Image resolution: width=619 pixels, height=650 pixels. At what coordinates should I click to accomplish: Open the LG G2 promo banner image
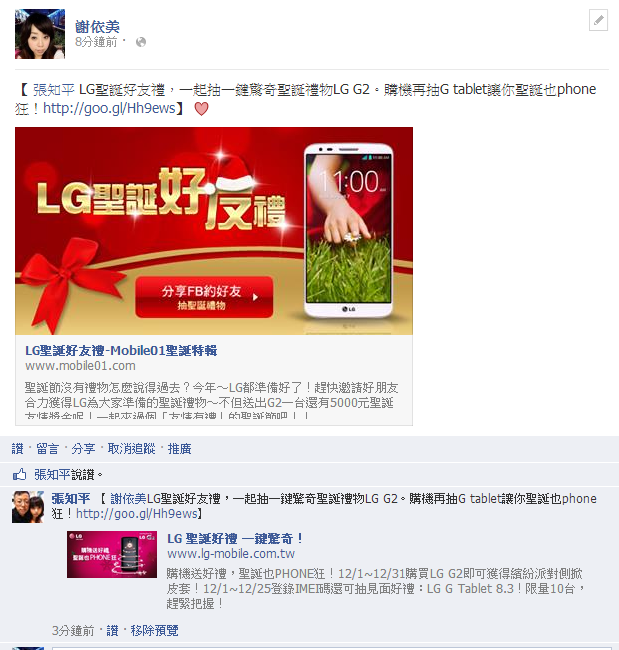(x=214, y=231)
